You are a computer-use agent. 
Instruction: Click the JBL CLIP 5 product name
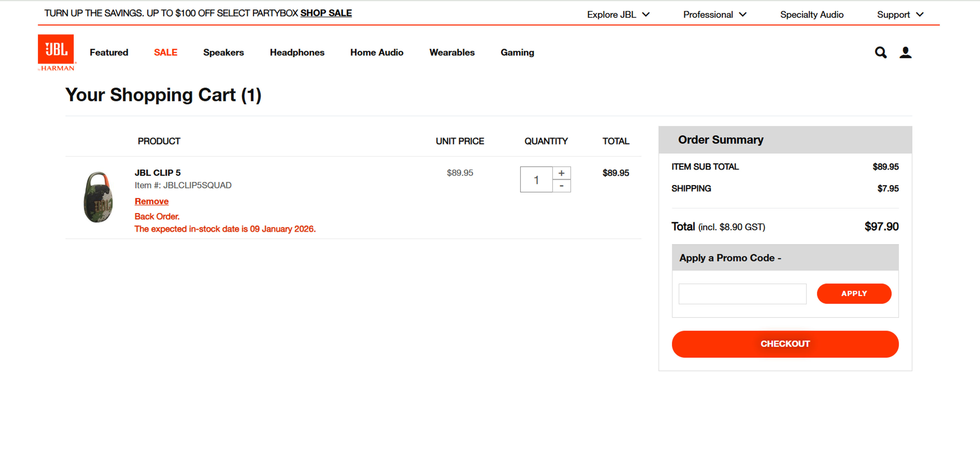(x=157, y=173)
